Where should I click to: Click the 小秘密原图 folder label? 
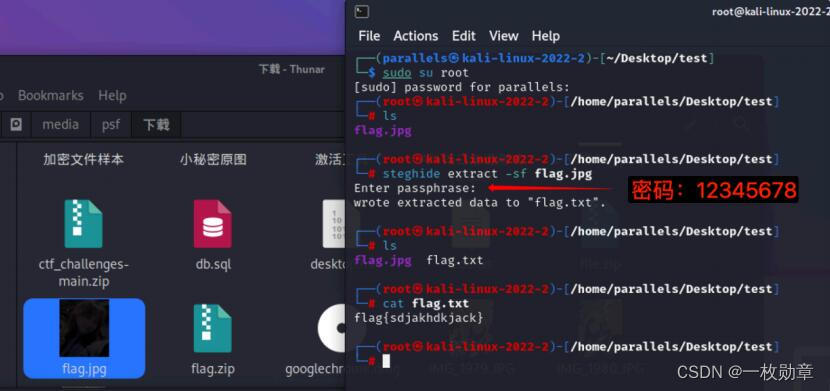point(213,159)
